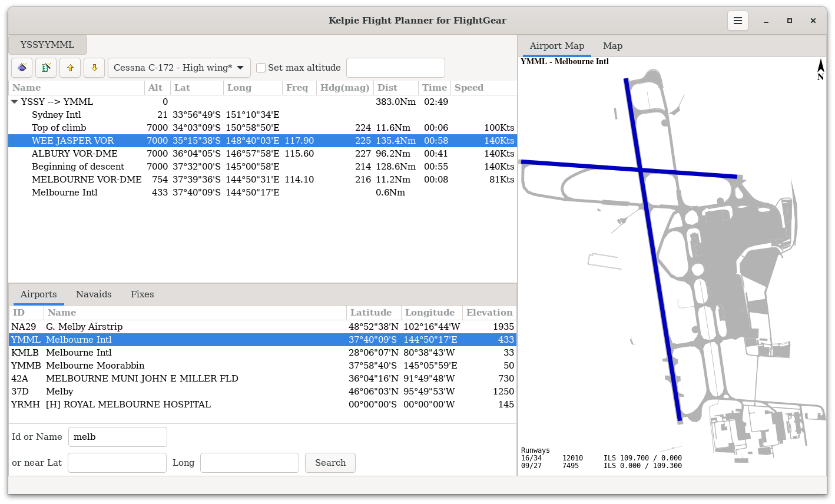
Task: Select the YMML Melbourne Intl airport row
Action: [x=263, y=340]
